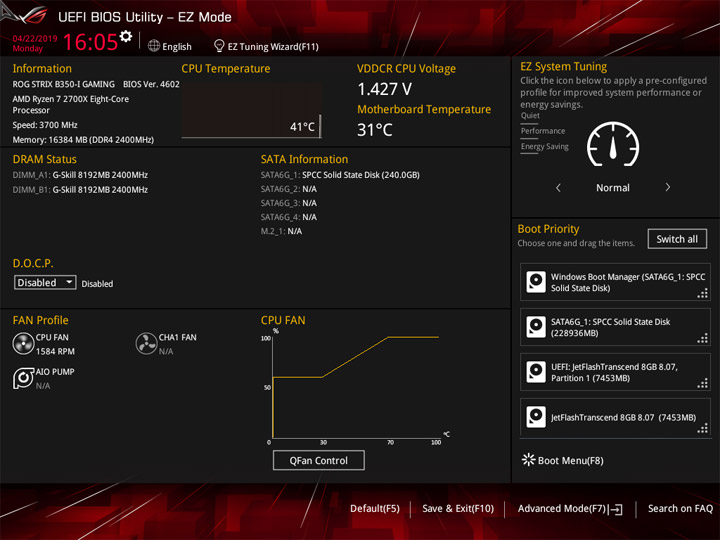This screenshot has height=540, width=720.
Task: Click SATA6G_1: SPCC Solid State Disk (240.0GB)
Action: click(340, 175)
